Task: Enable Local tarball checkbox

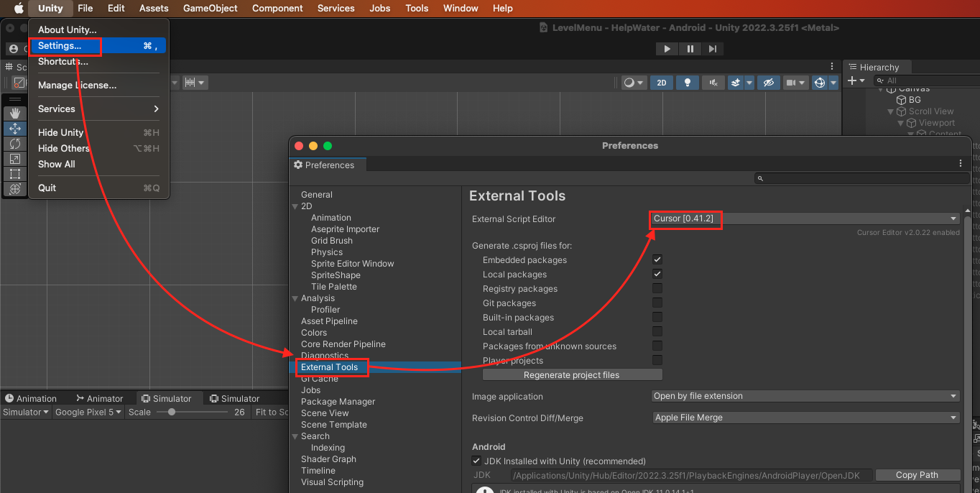Action: (x=657, y=331)
